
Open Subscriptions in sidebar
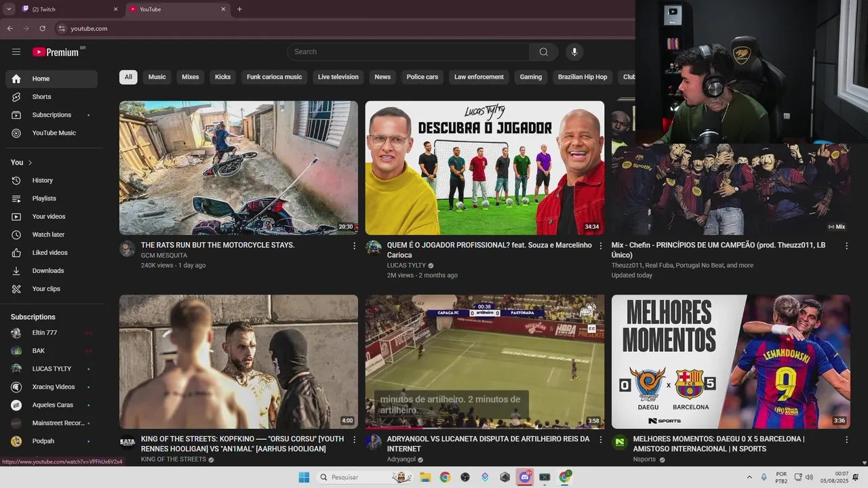(x=52, y=115)
